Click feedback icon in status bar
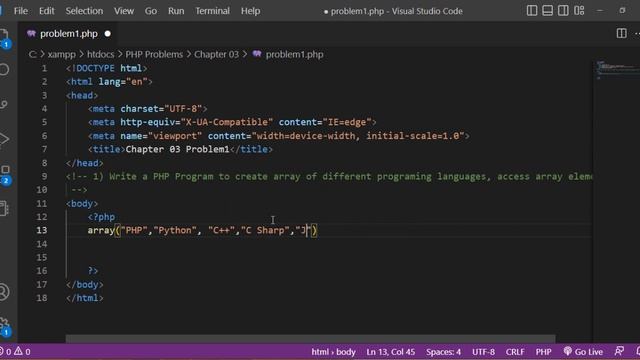 pyautogui.click(x=619, y=351)
